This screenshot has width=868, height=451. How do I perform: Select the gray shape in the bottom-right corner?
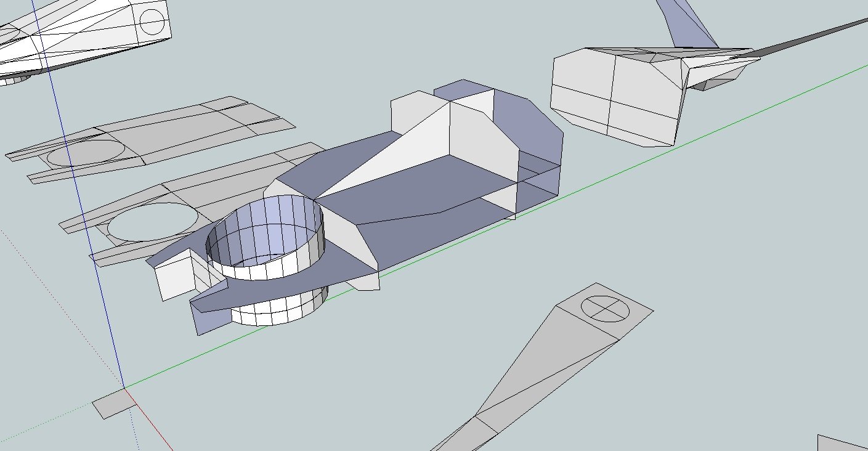[845, 444]
